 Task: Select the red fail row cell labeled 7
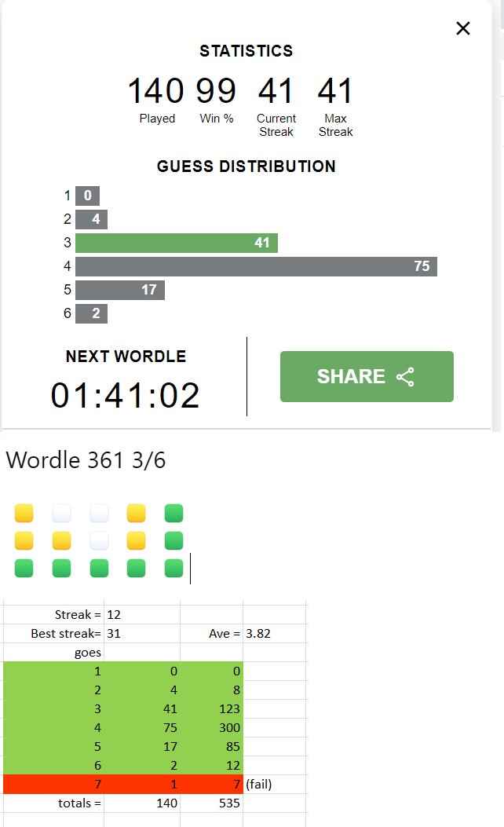coord(53,785)
